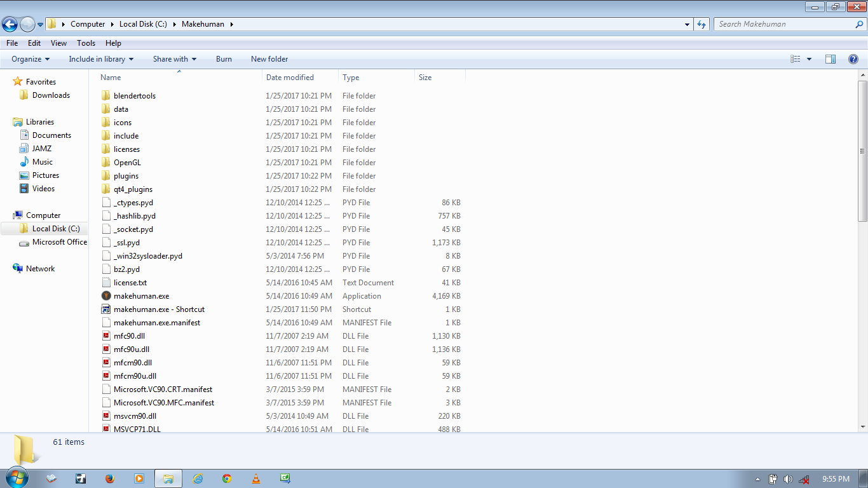868x488 pixels.
Task: Toggle the preview pane icon
Action: click(x=831, y=59)
